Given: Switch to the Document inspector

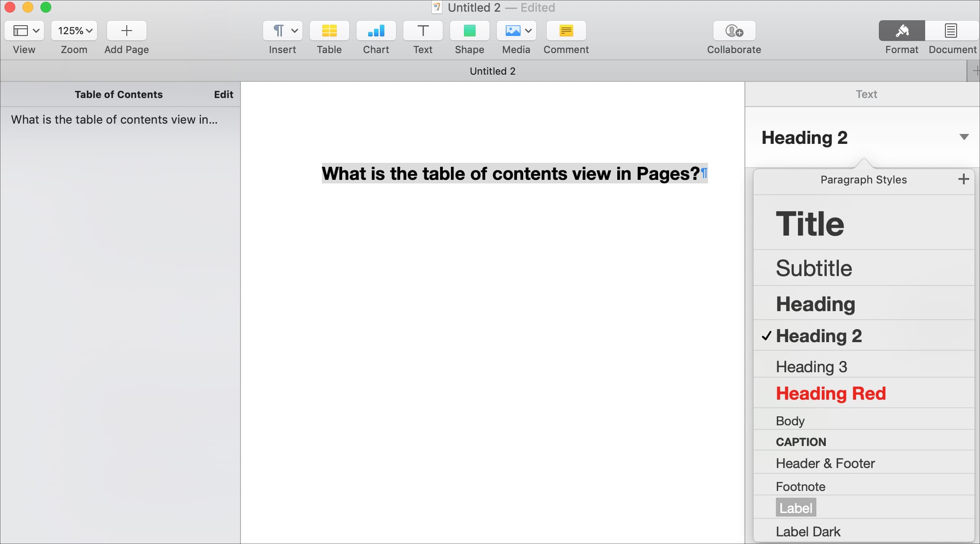Looking at the screenshot, I should pyautogui.click(x=951, y=31).
